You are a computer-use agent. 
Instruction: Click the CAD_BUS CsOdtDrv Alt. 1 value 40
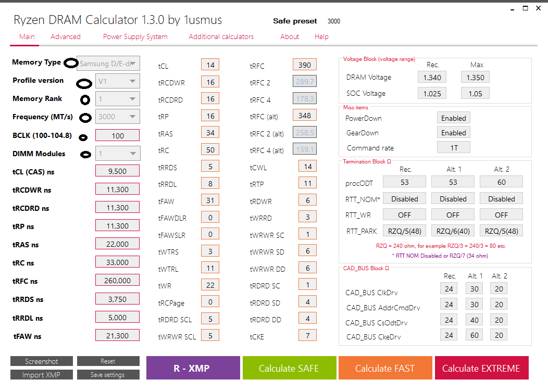click(x=474, y=320)
